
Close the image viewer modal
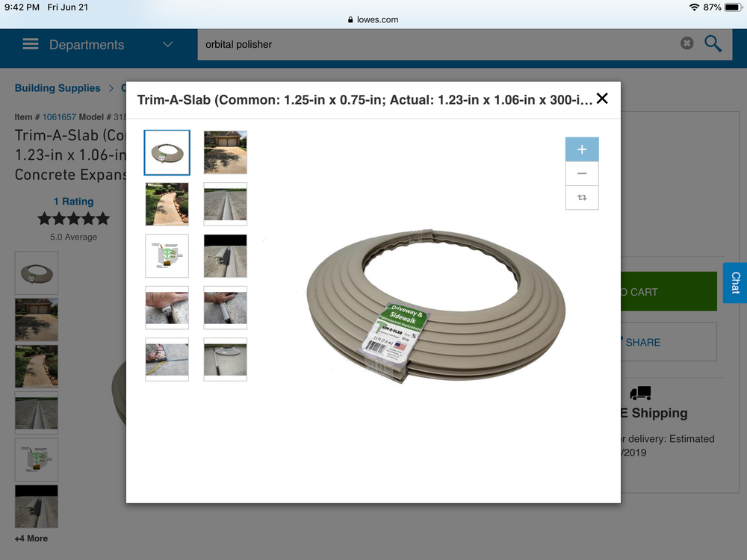(602, 99)
